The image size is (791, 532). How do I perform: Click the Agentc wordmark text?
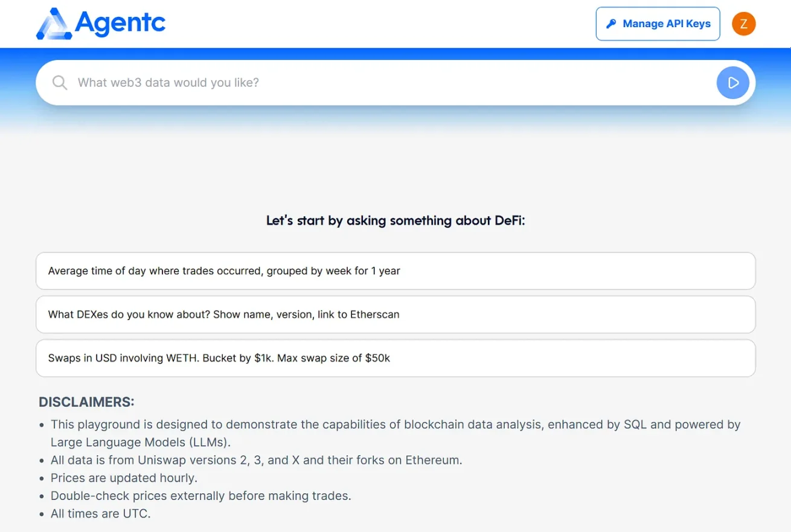click(120, 23)
